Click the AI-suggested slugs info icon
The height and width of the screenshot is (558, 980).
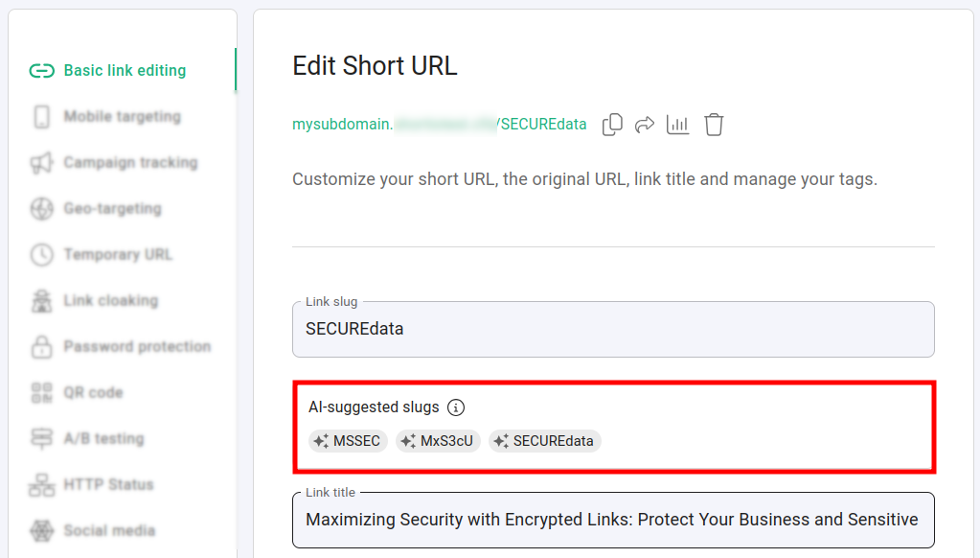pos(456,407)
